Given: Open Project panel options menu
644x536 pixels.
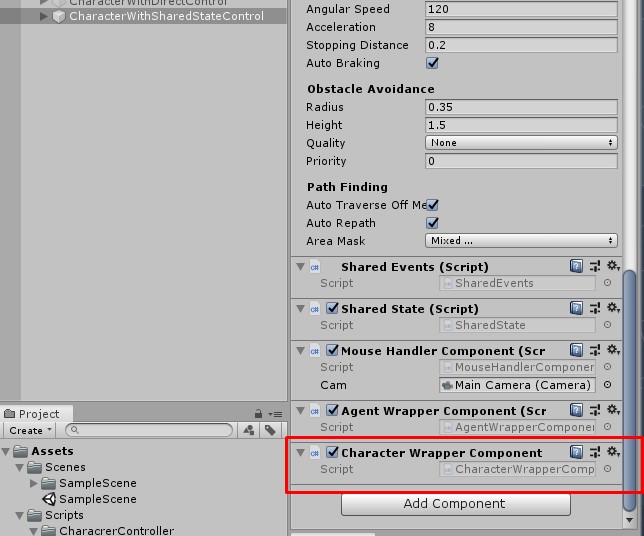Looking at the screenshot, I should 275,414.
